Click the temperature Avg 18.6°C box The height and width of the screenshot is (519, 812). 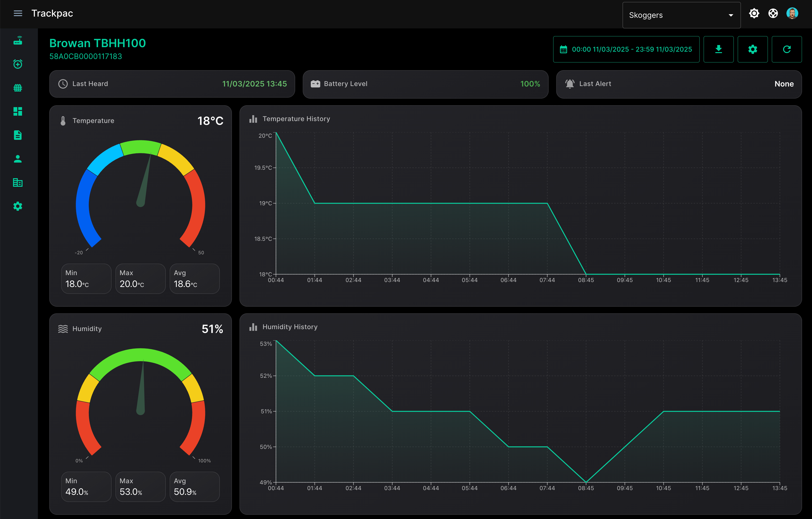[x=194, y=279]
